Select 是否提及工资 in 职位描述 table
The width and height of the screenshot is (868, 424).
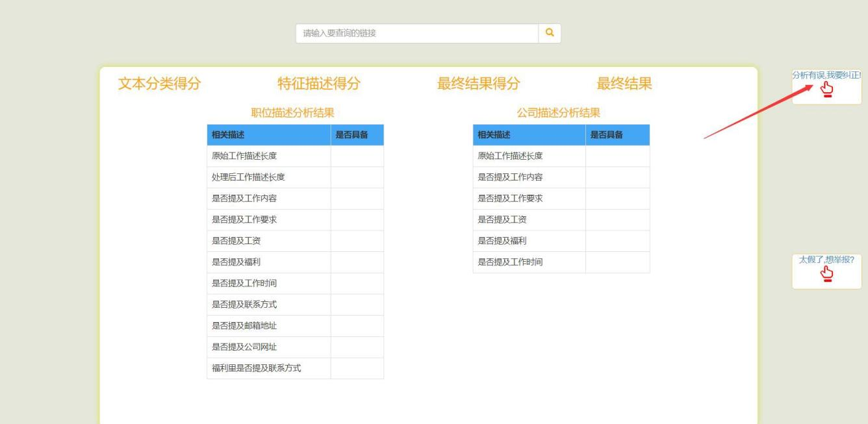click(x=296, y=241)
